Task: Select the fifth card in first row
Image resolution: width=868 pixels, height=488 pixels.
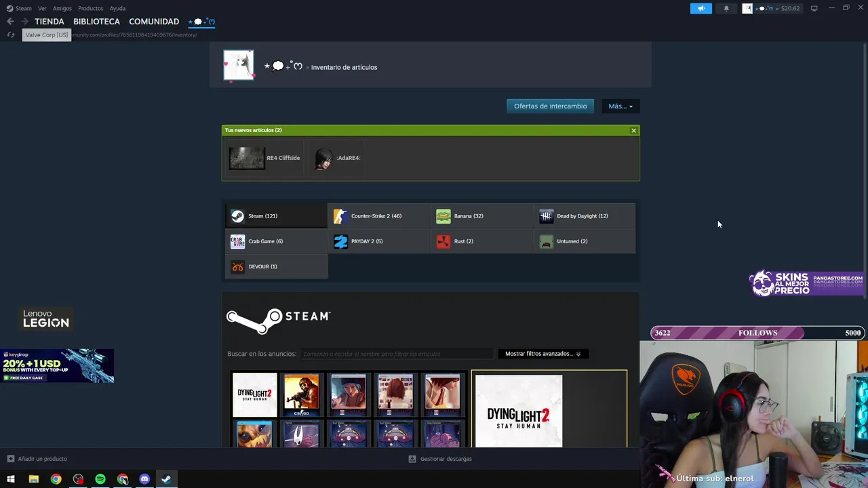Action: (x=442, y=394)
